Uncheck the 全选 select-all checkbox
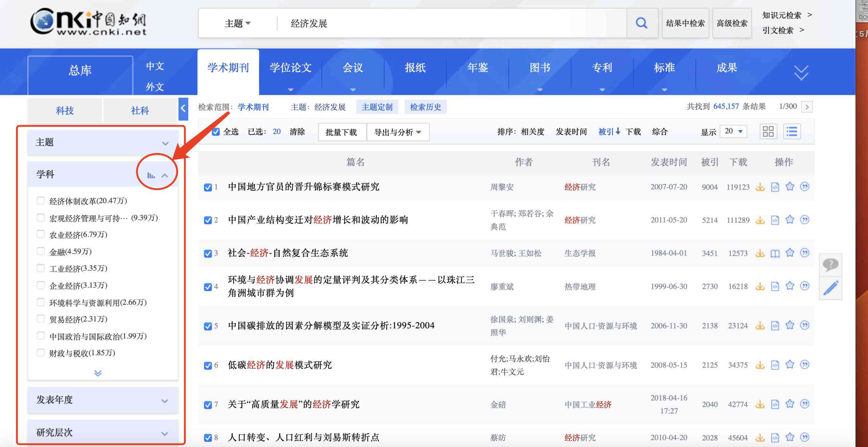 (216, 132)
